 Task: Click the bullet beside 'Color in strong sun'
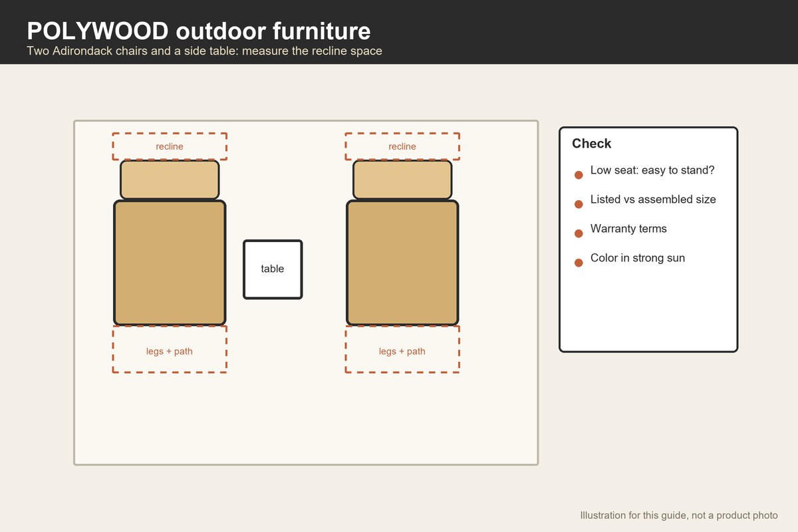coord(579,263)
